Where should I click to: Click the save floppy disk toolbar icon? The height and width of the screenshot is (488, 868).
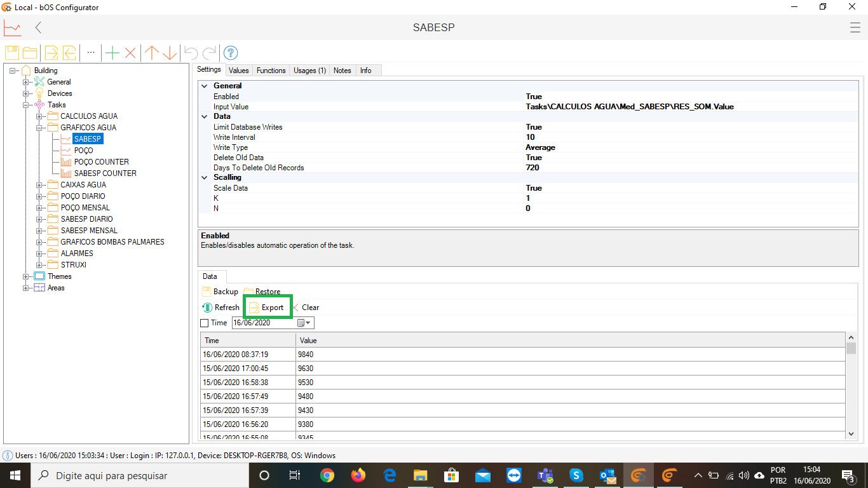pos(12,53)
